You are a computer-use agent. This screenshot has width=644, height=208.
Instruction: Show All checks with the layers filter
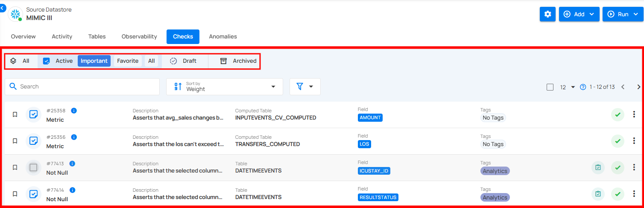pyautogui.click(x=20, y=61)
